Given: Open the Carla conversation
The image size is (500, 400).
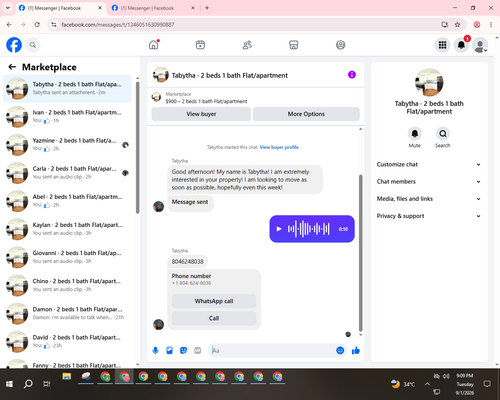Looking at the screenshot, I should coord(67,173).
